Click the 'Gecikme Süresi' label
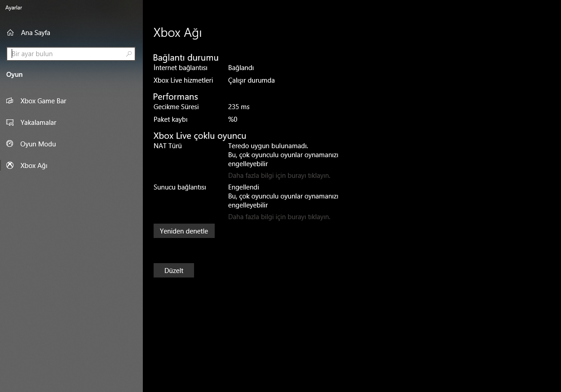The image size is (561, 392). click(x=176, y=107)
